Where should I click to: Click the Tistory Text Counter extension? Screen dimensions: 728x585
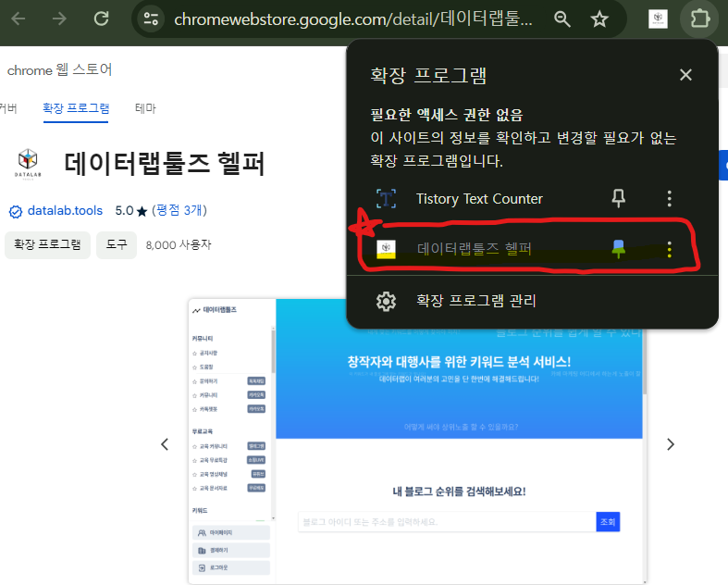[x=479, y=199]
